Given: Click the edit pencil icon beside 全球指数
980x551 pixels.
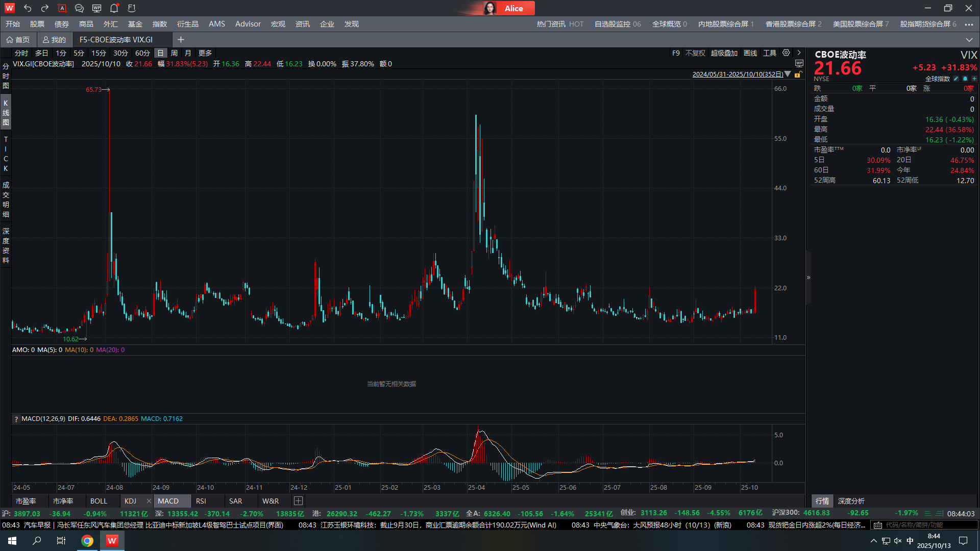Looking at the screenshot, I should pyautogui.click(x=956, y=79).
